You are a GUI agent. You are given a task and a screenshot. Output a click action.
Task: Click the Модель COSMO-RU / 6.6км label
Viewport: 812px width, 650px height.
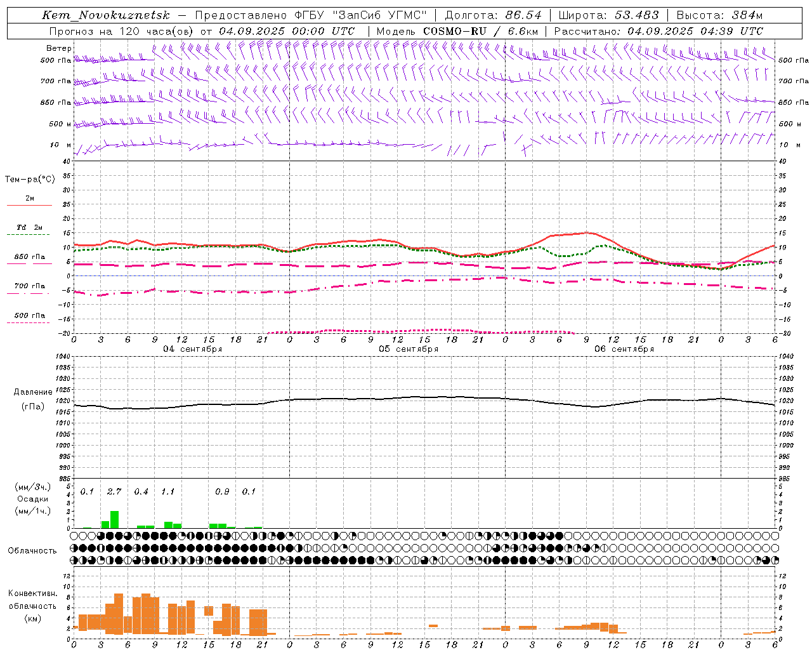tap(457, 31)
